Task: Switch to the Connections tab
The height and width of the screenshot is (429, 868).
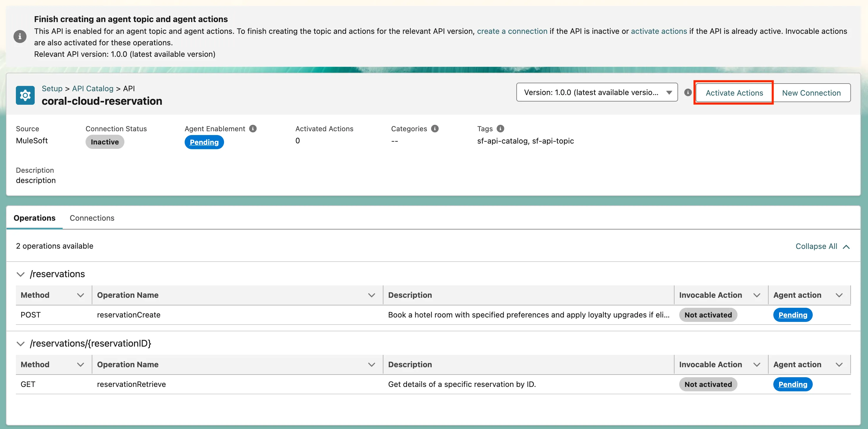Action: (92, 218)
